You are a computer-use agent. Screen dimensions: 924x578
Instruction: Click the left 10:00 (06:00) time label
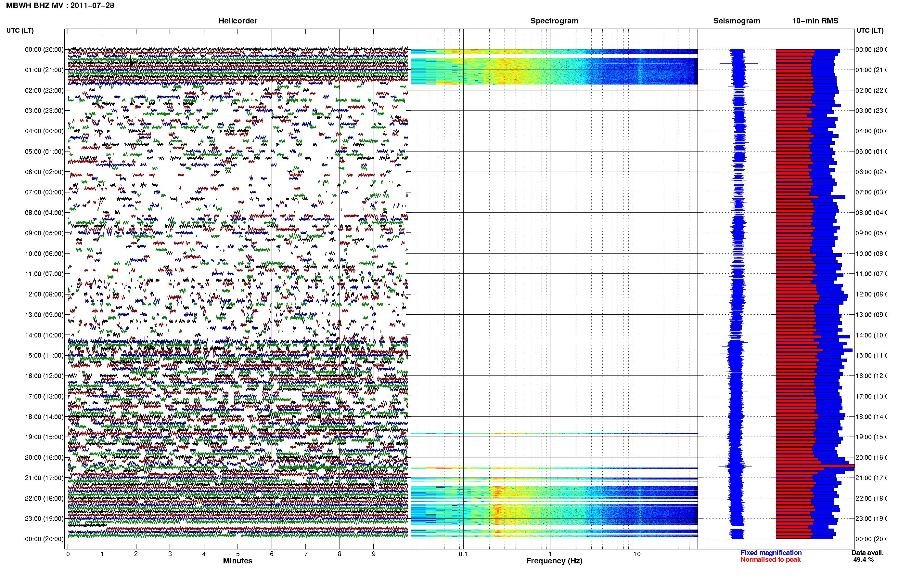tap(44, 254)
